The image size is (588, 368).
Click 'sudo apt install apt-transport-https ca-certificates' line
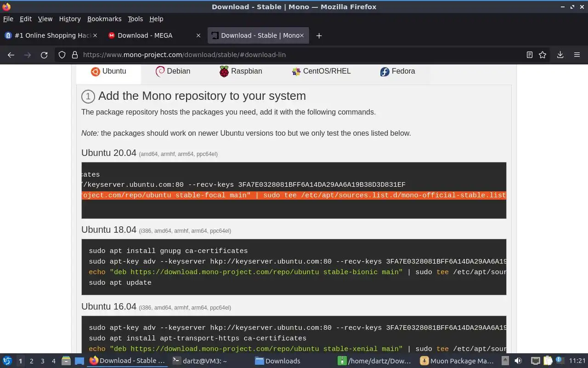pos(198,339)
